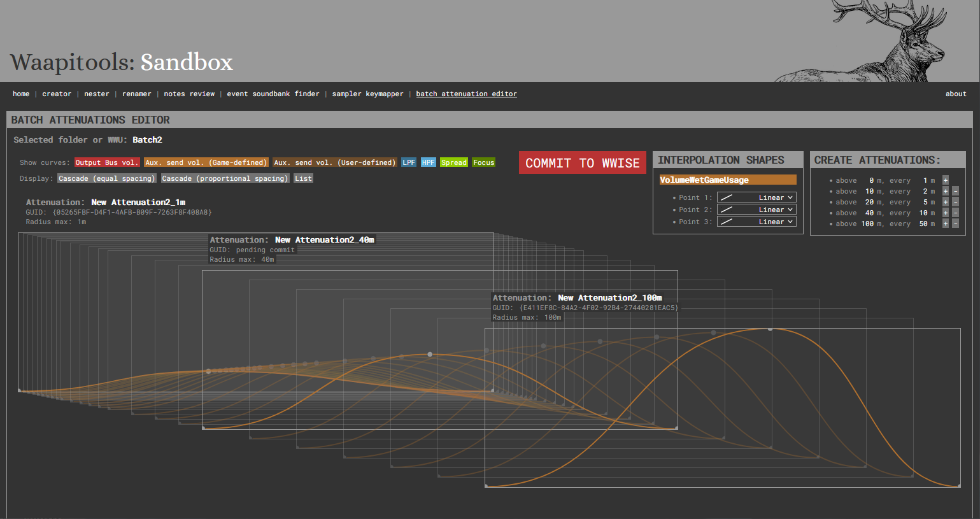Toggle the LPF curve display
The image size is (980, 519).
pos(409,162)
